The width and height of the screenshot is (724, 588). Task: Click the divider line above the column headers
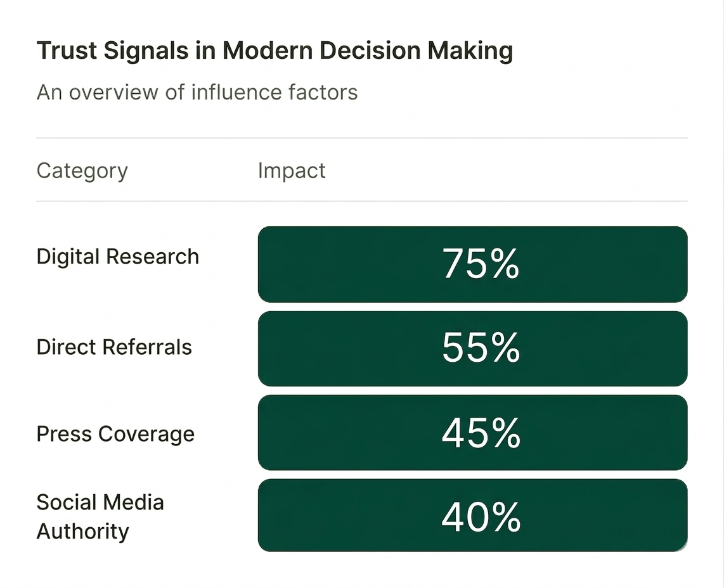tap(361, 137)
